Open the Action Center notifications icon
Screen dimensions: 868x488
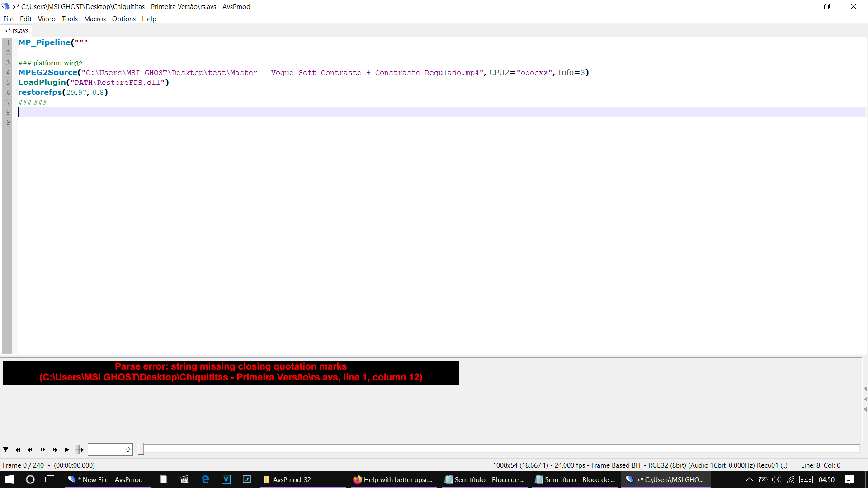tap(849, 479)
